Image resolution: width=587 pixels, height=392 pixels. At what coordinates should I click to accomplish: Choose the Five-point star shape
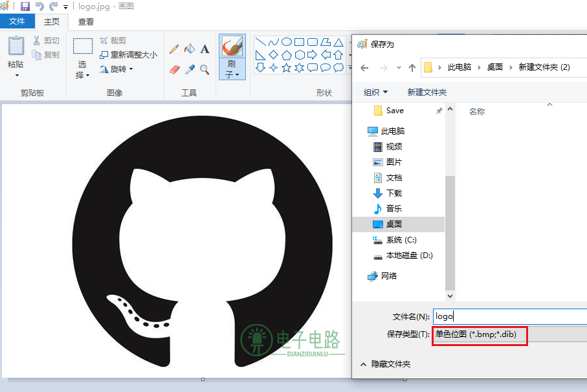click(287, 68)
